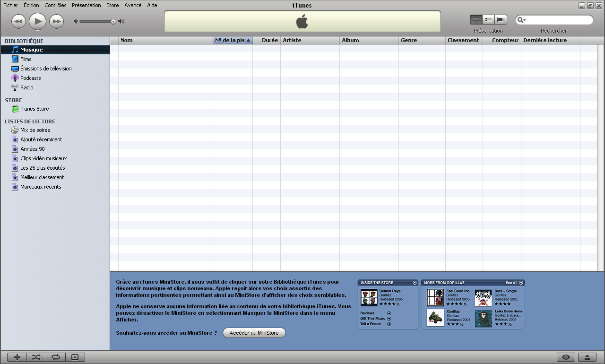Image resolution: width=605 pixels, height=364 pixels.
Task: Open the search magnifier dropdown
Action: (521, 20)
